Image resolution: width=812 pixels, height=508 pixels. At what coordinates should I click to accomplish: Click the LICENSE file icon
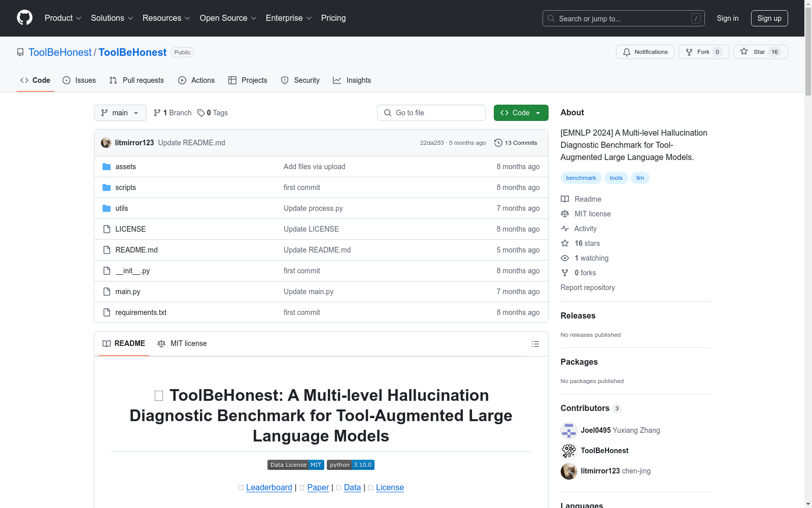(107, 229)
